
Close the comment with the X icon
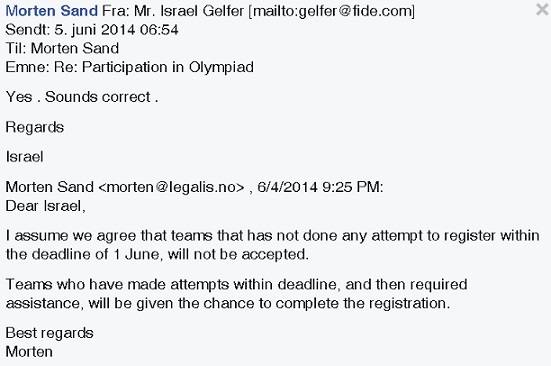(x=543, y=9)
